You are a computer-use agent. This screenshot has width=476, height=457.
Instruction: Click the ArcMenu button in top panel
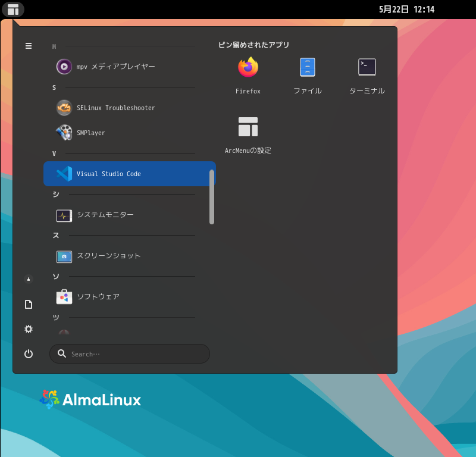coord(13,10)
